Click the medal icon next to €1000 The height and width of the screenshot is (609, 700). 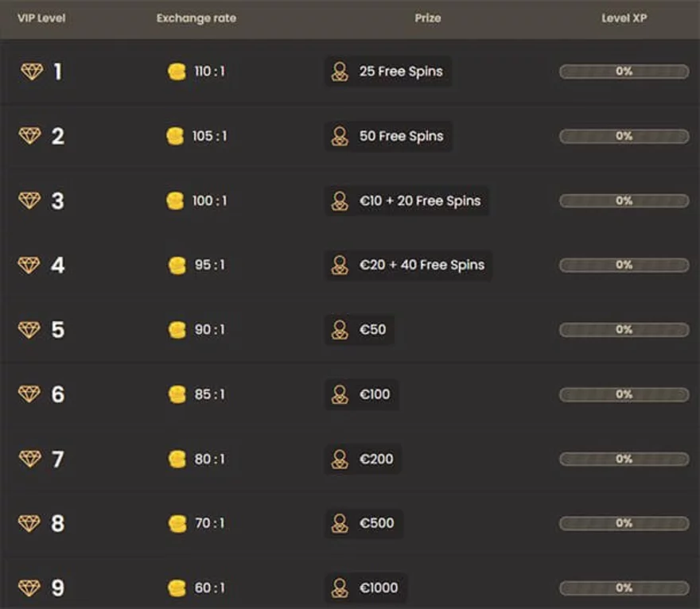point(340,588)
